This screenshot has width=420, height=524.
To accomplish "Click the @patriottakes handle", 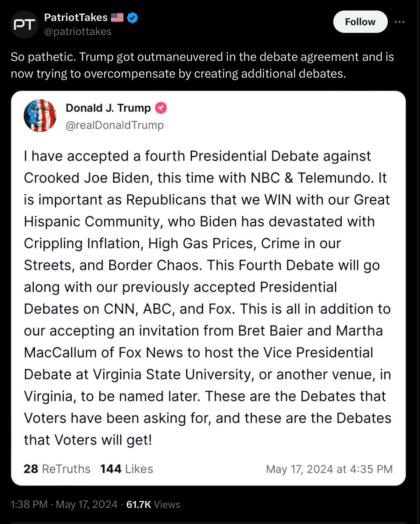I will point(78,31).
